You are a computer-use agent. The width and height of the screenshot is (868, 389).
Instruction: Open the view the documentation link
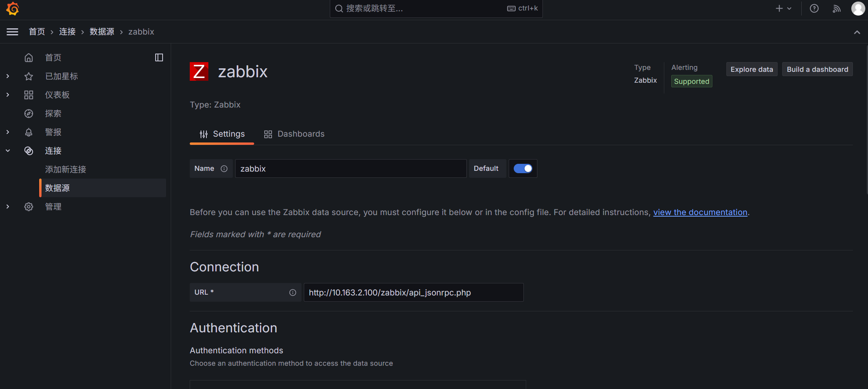(700, 212)
